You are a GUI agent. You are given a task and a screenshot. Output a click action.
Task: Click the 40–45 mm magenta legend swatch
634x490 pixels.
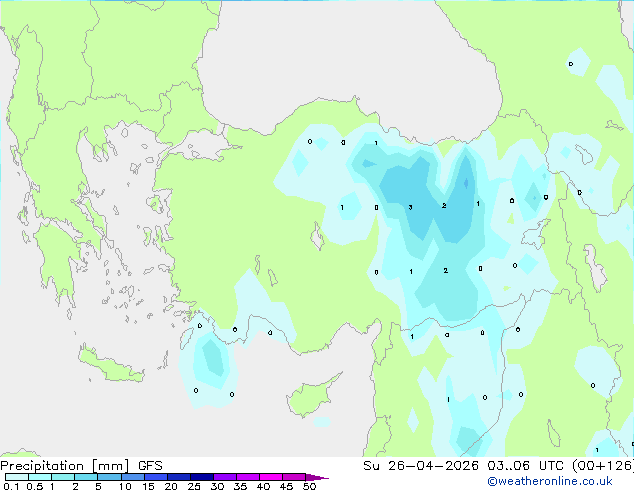[271, 477]
